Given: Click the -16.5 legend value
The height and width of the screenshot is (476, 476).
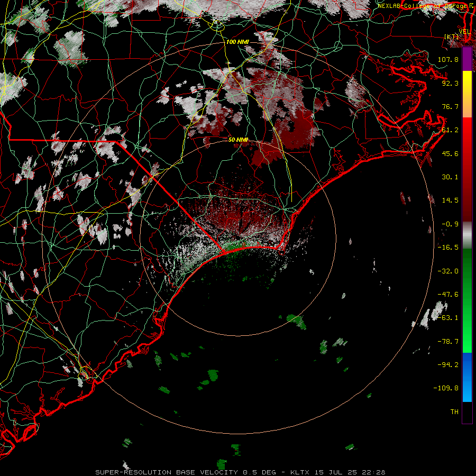Looking at the screenshot, I should pos(448,248).
